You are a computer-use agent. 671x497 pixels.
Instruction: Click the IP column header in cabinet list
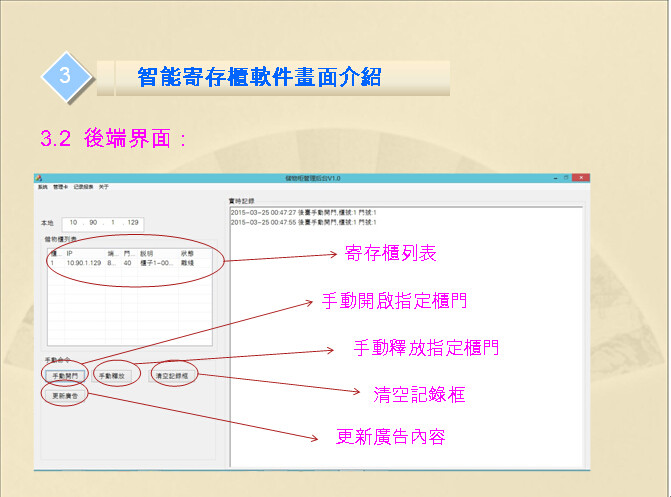coord(70,253)
